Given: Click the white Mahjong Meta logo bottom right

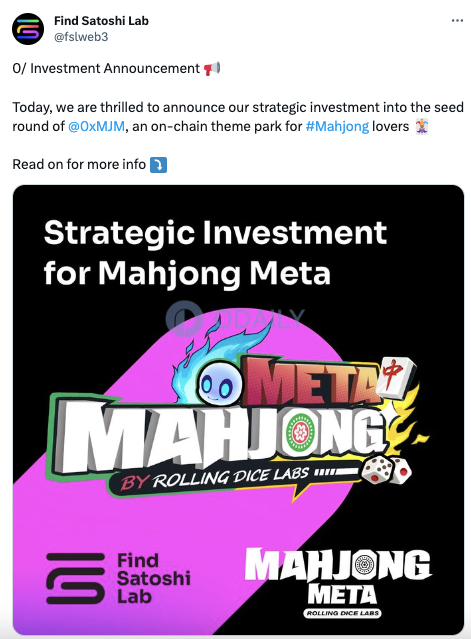Looking at the screenshot, I should pyautogui.click(x=338, y=582).
